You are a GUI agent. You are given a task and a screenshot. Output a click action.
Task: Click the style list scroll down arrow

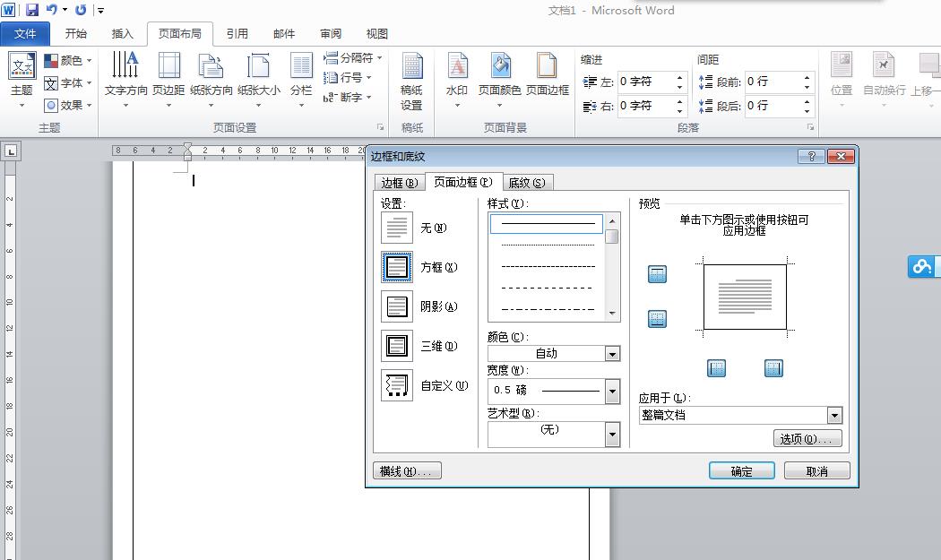612,314
